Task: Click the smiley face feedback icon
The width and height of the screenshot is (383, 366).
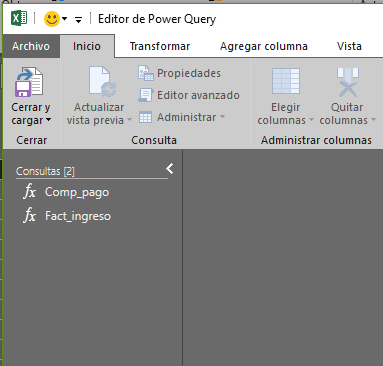Action: pos(52,19)
